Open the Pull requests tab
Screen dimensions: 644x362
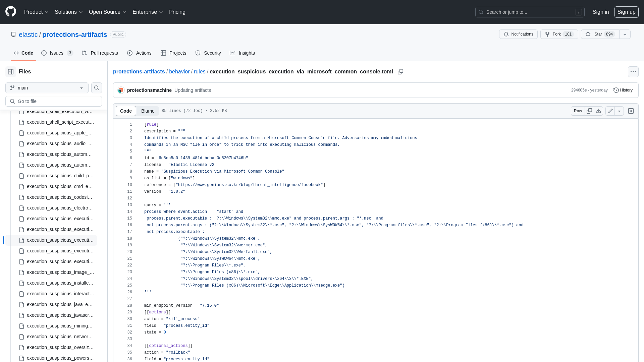pos(100,53)
